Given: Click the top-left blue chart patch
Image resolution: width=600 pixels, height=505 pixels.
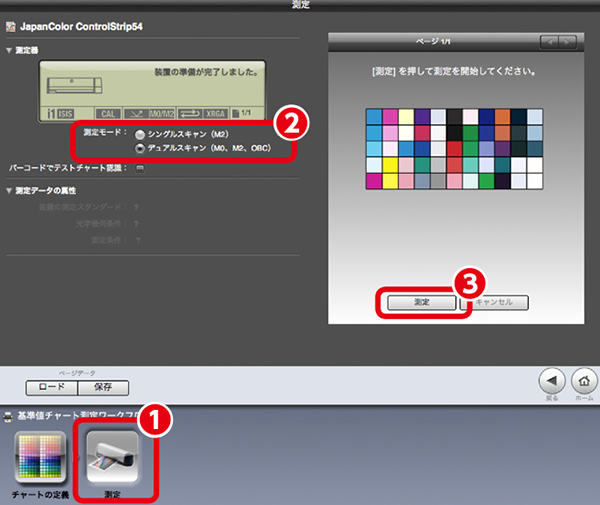Looking at the screenshot, I should coord(374,117).
